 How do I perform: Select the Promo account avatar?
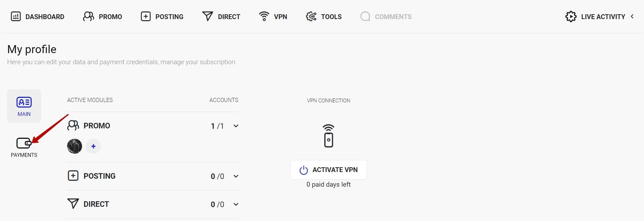click(74, 146)
